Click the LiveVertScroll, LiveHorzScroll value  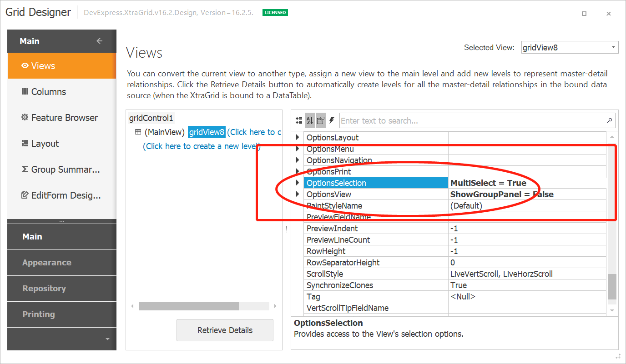click(x=501, y=274)
